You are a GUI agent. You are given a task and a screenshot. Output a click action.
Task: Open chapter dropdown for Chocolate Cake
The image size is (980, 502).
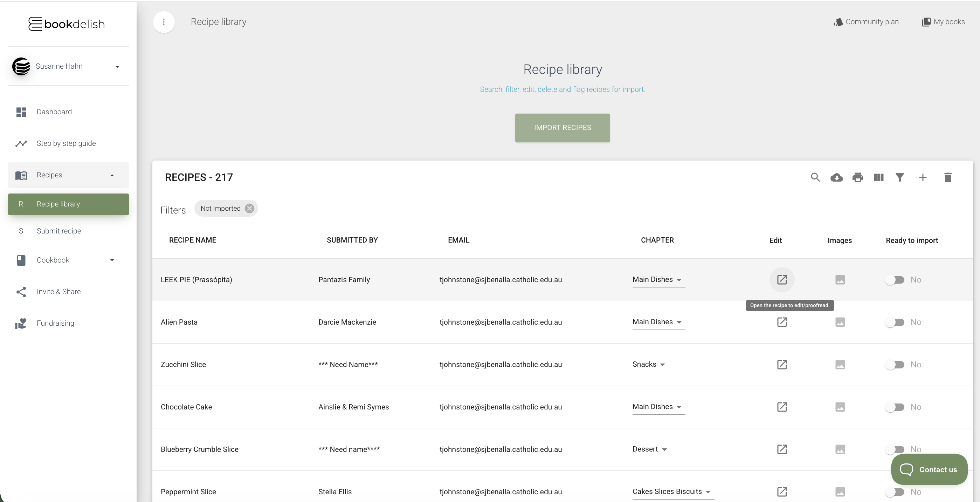[x=658, y=407]
